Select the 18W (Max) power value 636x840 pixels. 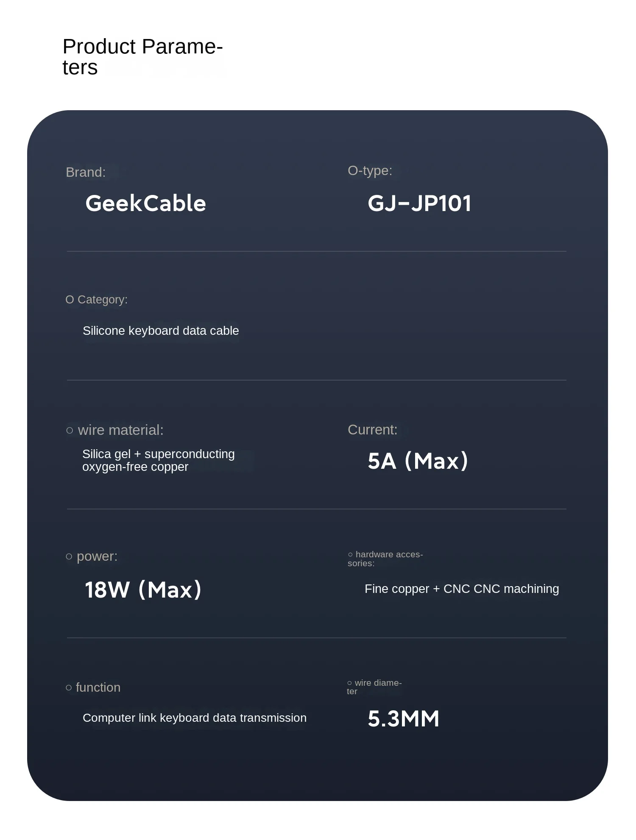[x=143, y=590]
